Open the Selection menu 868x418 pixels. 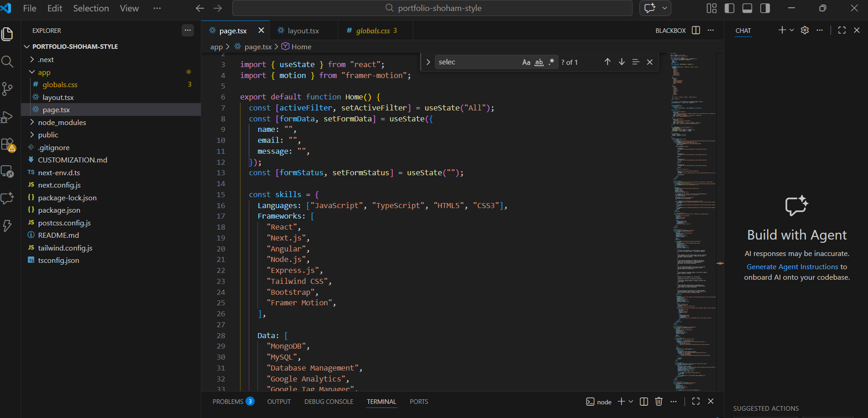pos(91,8)
